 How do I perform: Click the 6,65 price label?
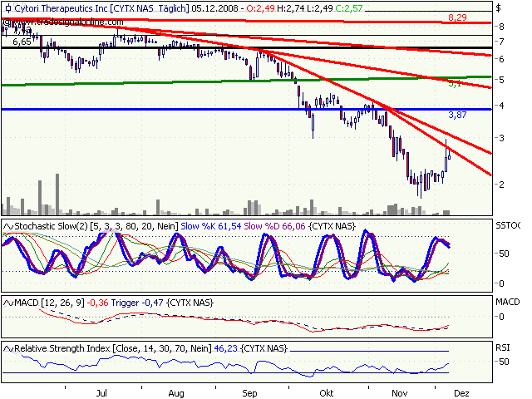pyautogui.click(x=22, y=42)
